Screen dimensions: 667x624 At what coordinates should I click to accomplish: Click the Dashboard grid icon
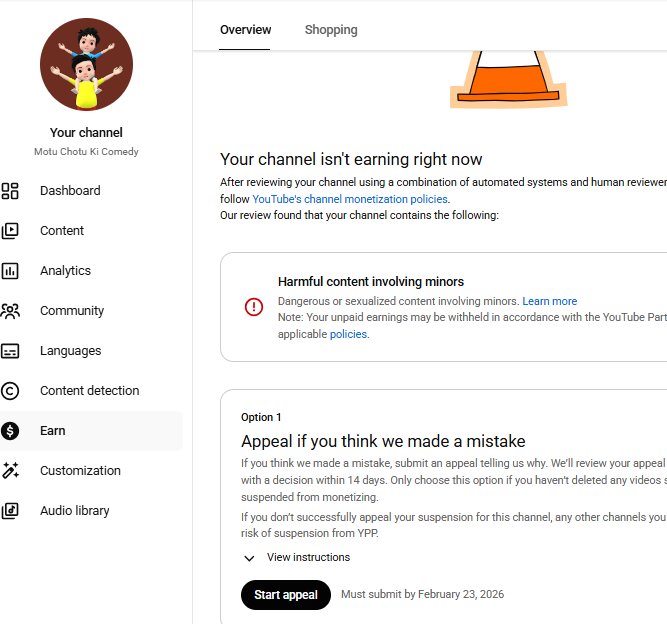pyautogui.click(x=10, y=191)
